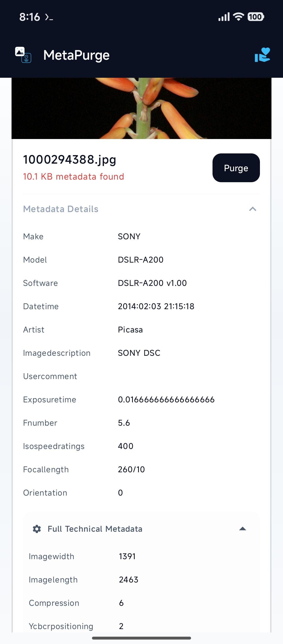Tap the MetaPurge title text
283x644 pixels.
76,55
